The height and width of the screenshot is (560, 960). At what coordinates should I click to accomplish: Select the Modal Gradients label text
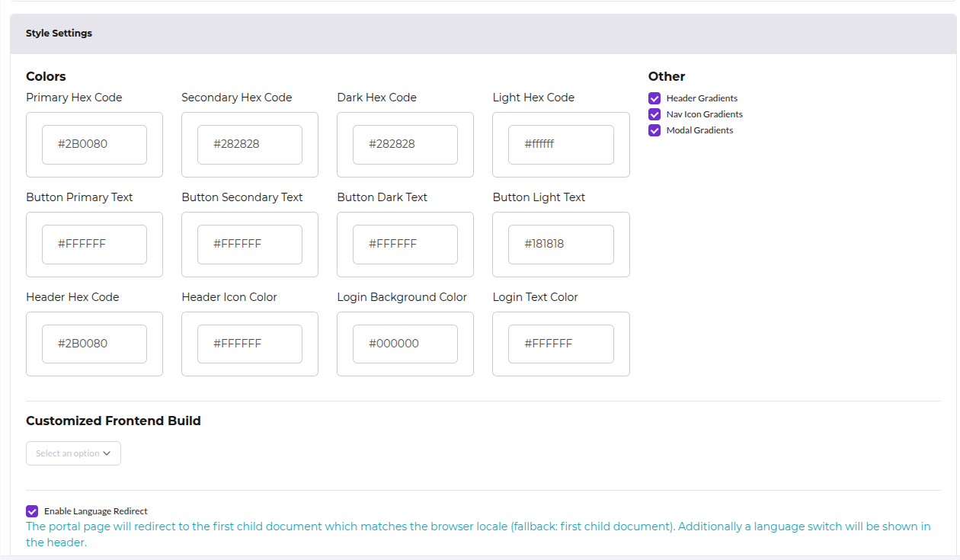pyautogui.click(x=699, y=130)
